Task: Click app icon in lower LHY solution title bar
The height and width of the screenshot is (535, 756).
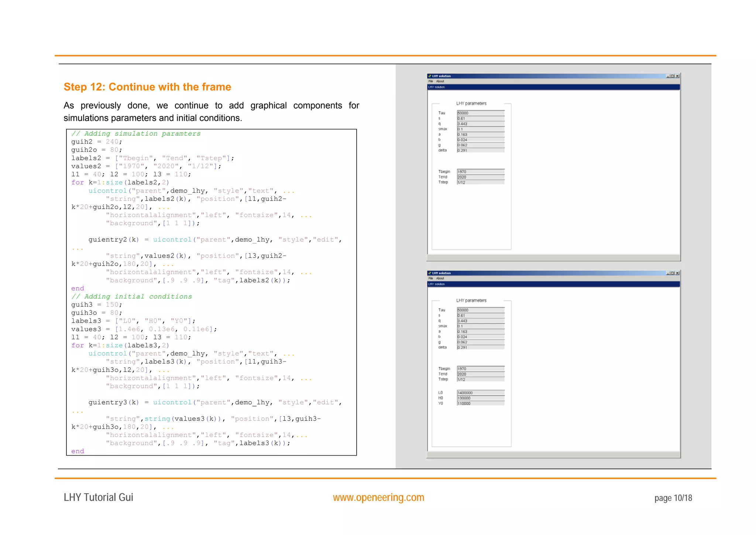Action: pos(430,273)
